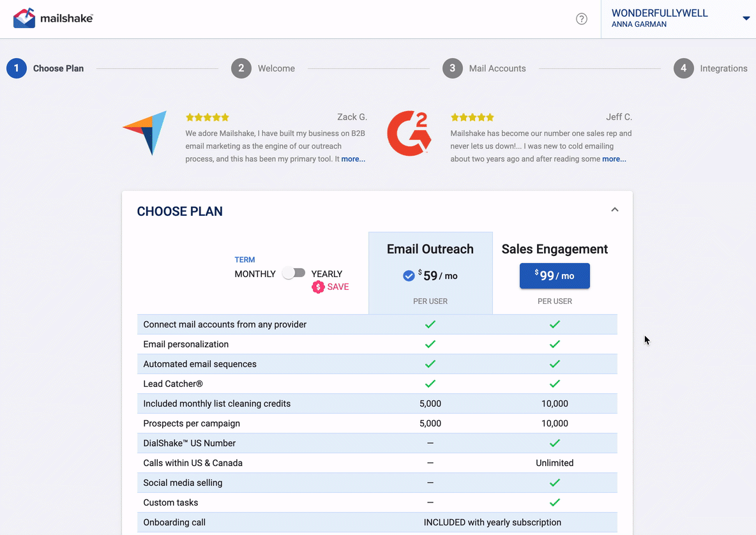Select step 3 Mail Accounts circle
The height and width of the screenshot is (535, 756).
pyautogui.click(x=452, y=68)
